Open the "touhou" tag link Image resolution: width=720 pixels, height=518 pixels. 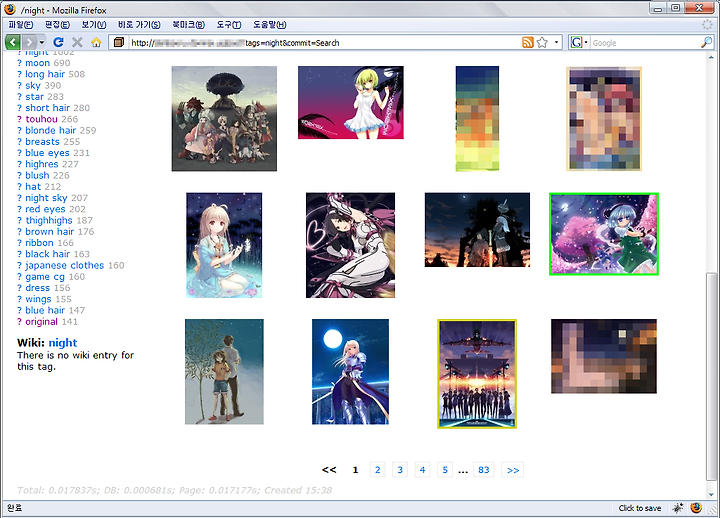(x=41, y=119)
